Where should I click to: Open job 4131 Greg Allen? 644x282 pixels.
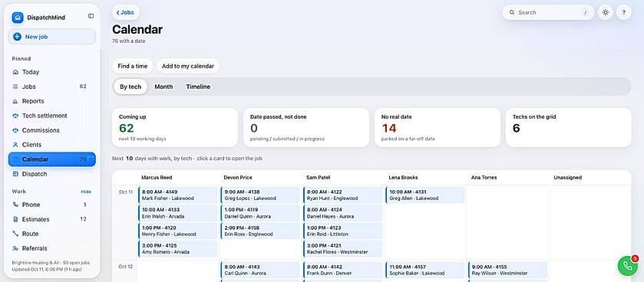tap(425, 195)
